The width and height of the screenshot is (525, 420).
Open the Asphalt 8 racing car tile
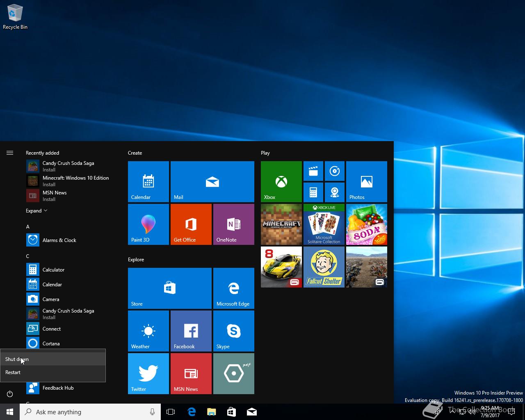281,267
